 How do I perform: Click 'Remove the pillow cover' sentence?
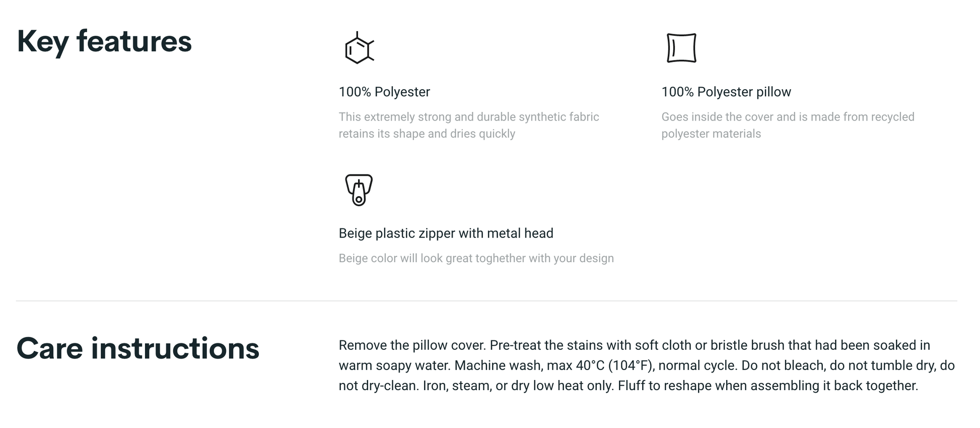click(x=412, y=345)
